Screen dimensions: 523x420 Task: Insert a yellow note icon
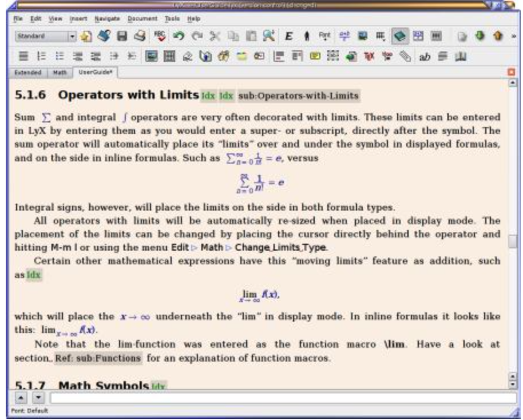pos(241,56)
